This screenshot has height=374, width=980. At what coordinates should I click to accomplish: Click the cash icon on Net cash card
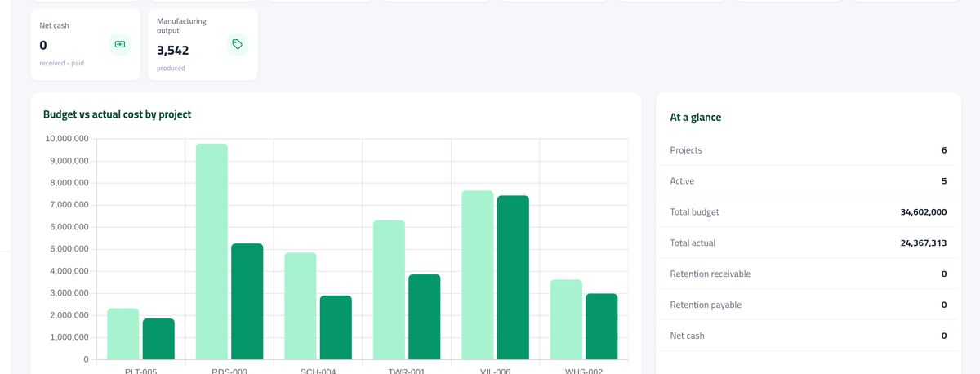coord(120,44)
